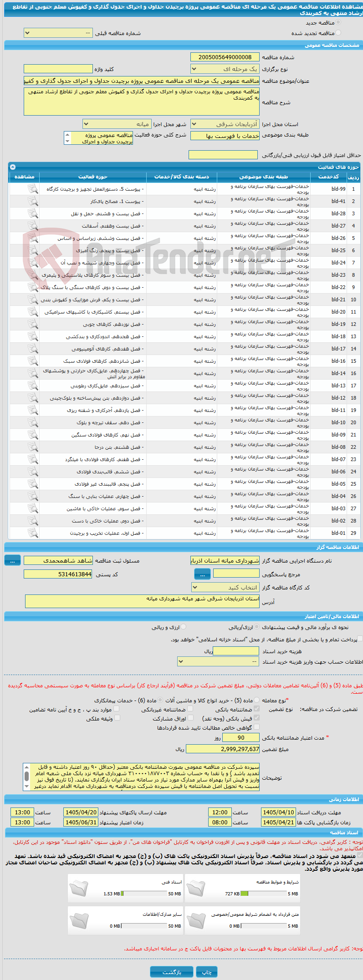Open the نوع برگزاری dropdown
The width and height of the screenshot is (363, 980).
tap(225, 69)
